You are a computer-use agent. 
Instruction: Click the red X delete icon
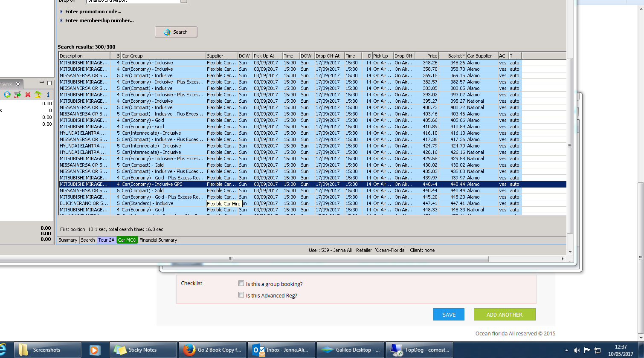[28, 95]
